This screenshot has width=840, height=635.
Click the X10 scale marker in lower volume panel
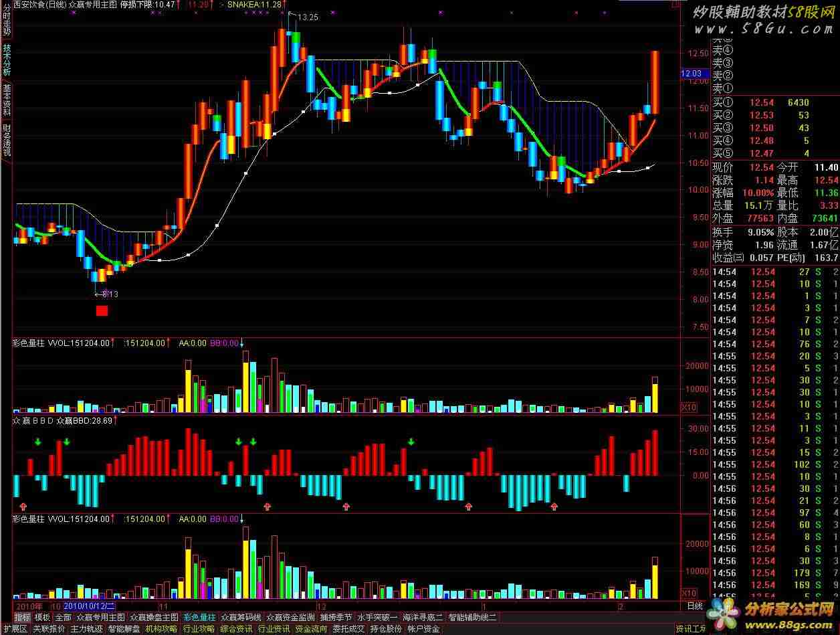coord(688,593)
